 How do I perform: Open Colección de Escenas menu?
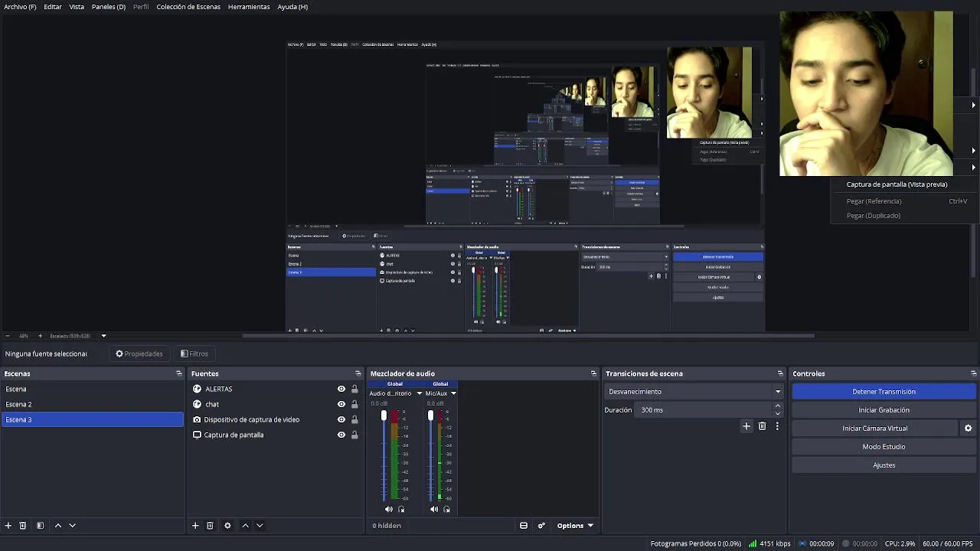click(x=188, y=7)
